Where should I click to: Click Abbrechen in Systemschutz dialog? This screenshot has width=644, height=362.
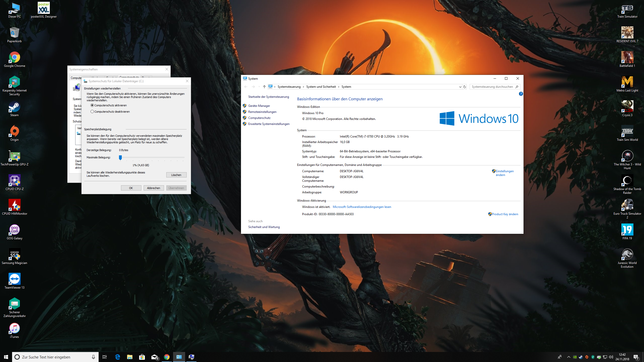pyautogui.click(x=154, y=188)
